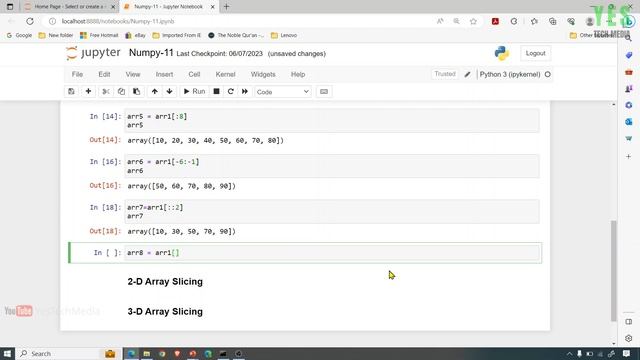Open a new browser tab

tap(226, 7)
